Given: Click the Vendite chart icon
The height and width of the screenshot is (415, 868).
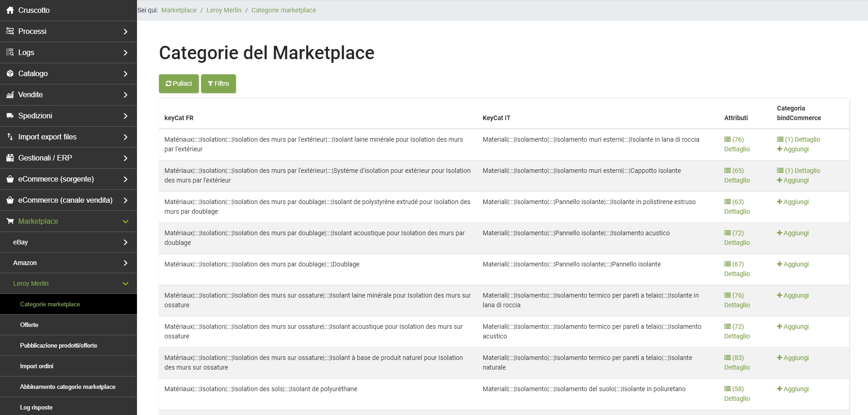Looking at the screenshot, I should 10,95.
